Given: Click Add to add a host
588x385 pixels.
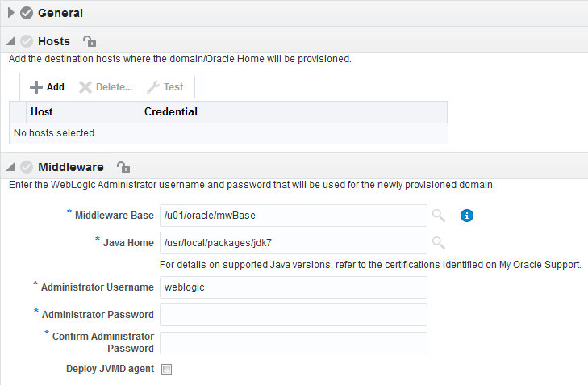Looking at the screenshot, I should [47, 87].
